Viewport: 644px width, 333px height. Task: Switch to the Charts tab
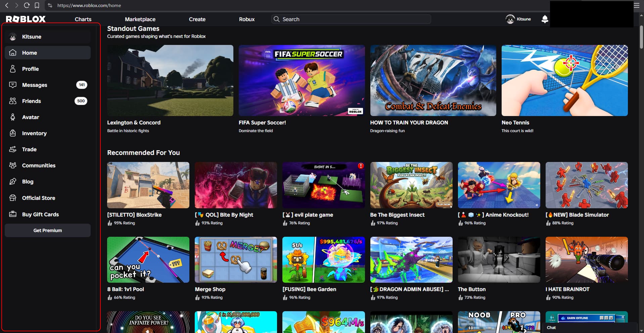pyautogui.click(x=83, y=19)
